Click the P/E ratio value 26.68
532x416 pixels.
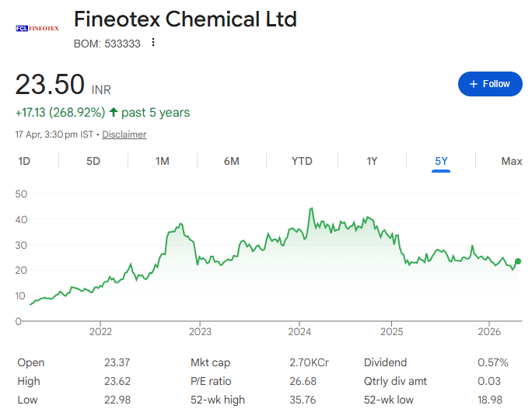coord(302,381)
